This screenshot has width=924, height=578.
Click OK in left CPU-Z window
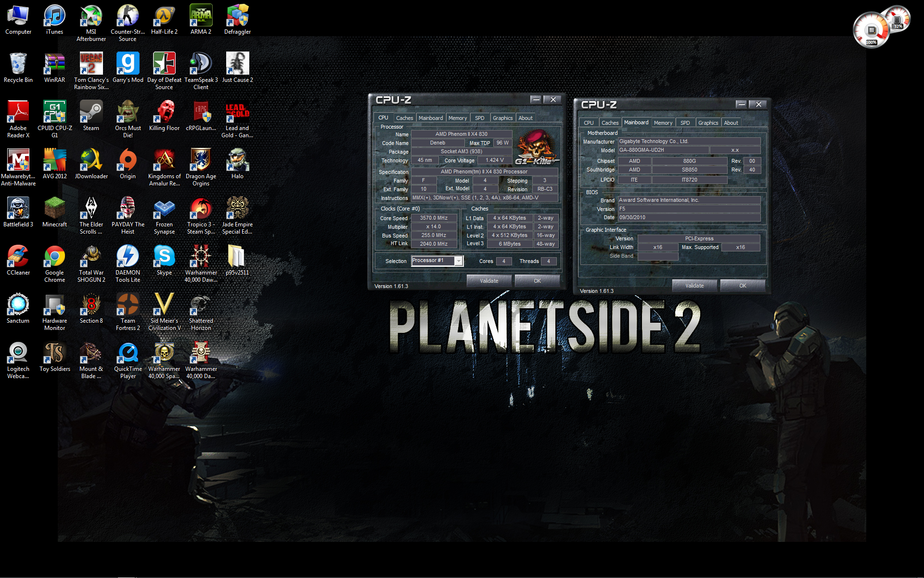coord(537,281)
